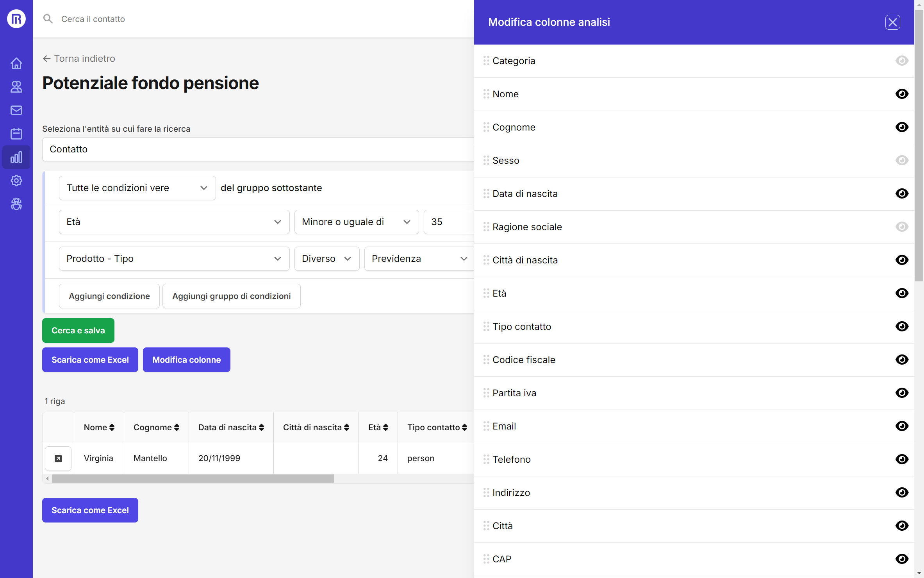Open the mail envelope icon in sidebar
This screenshot has width=924, height=578.
pyautogui.click(x=16, y=110)
